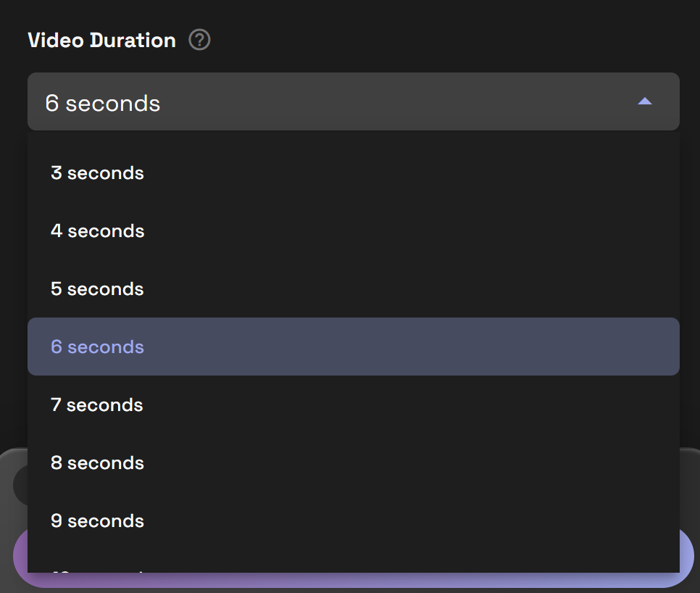Open the question mark tooltip next to Video Duration
Viewport: 700px width, 593px height.
pyautogui.click(x=199, y=39)
